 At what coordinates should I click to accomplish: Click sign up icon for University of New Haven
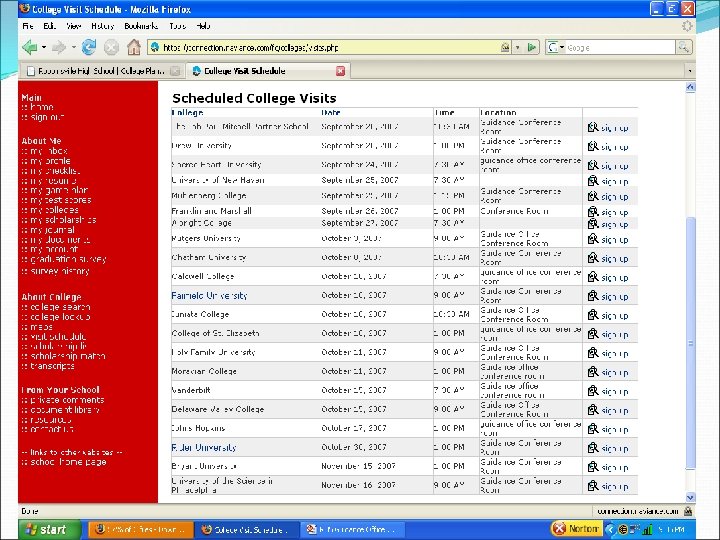point(593,180)
